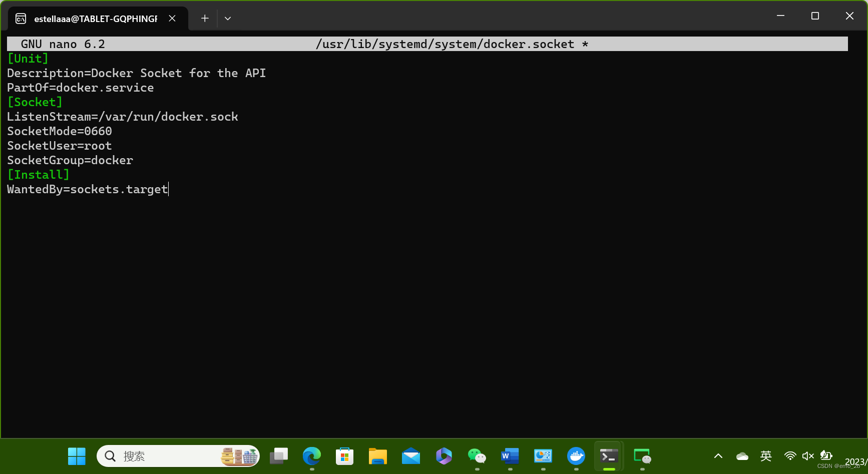
Task: Click the docker.socket file path in title bar
Action: click(445, 44)
